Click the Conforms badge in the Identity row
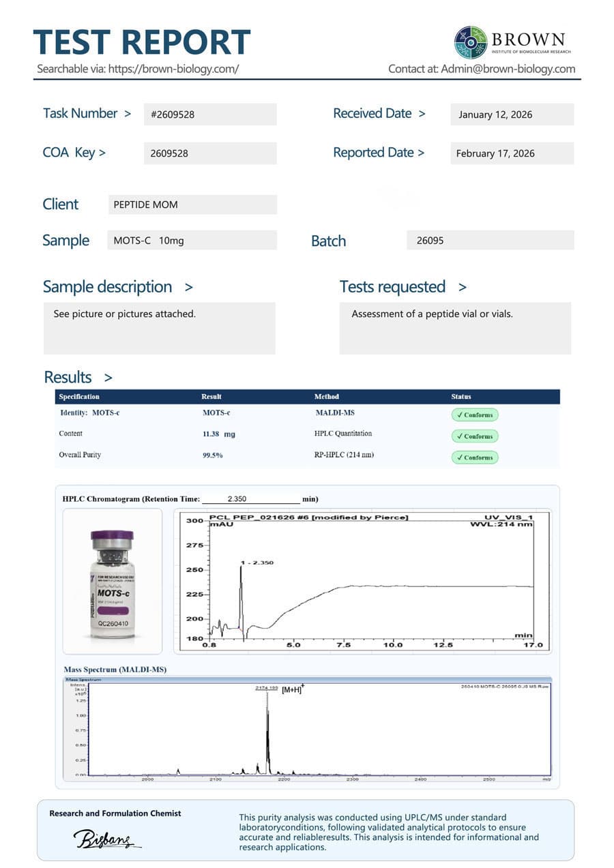Screen dimensions: 614x868 (x=475, y=415)
